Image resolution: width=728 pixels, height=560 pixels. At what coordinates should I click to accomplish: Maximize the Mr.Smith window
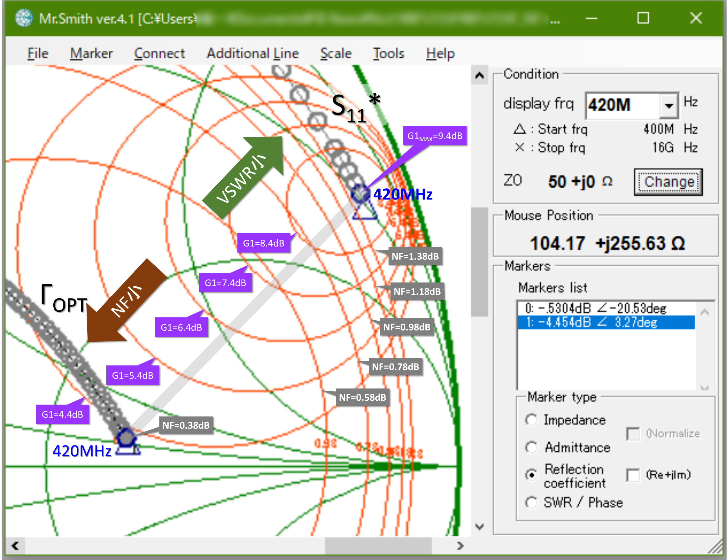point(643,18)
